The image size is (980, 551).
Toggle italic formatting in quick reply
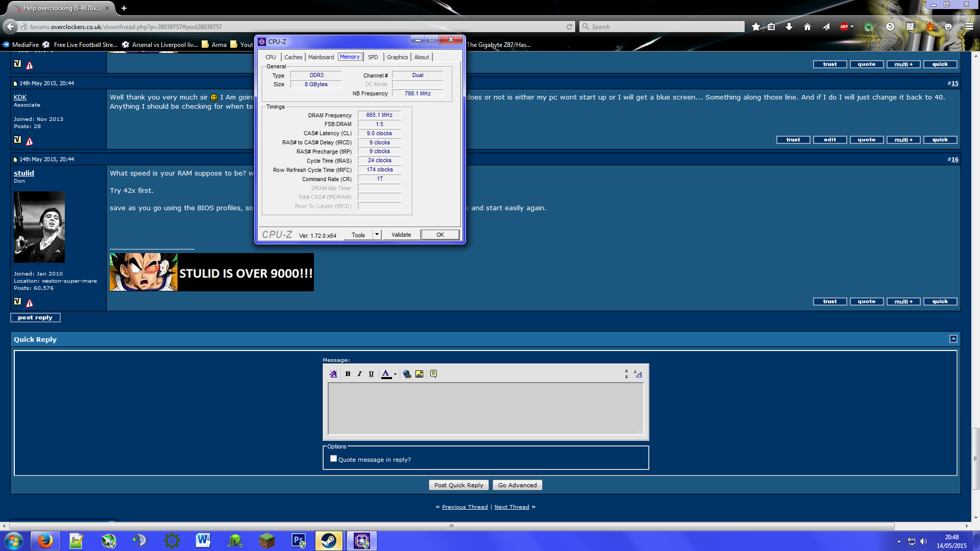[x=359, y=374]
